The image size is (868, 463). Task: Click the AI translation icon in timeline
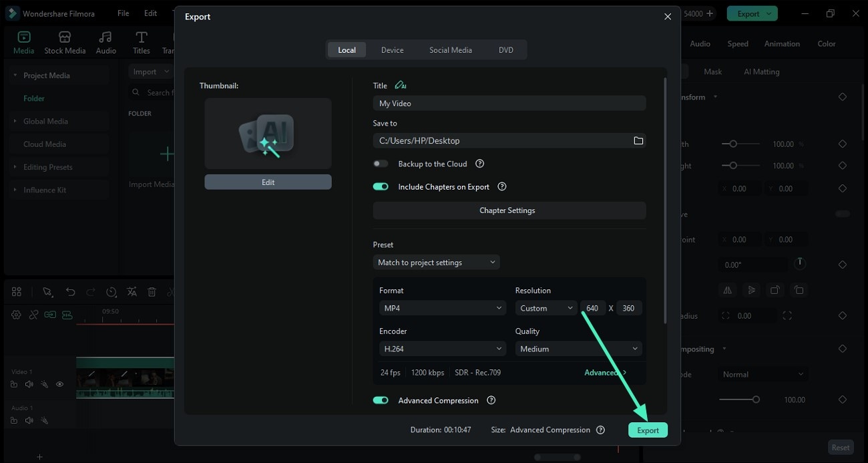tap(132, 292)
